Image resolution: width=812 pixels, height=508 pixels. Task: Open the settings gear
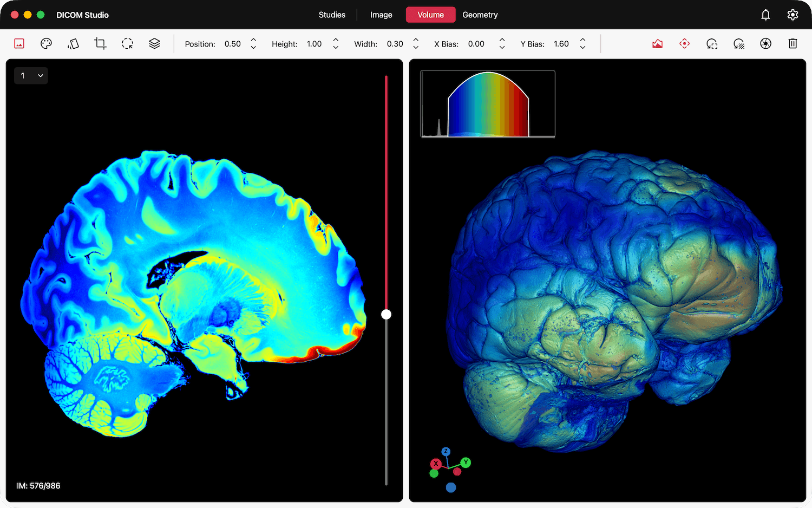click(x=793, y=15)
